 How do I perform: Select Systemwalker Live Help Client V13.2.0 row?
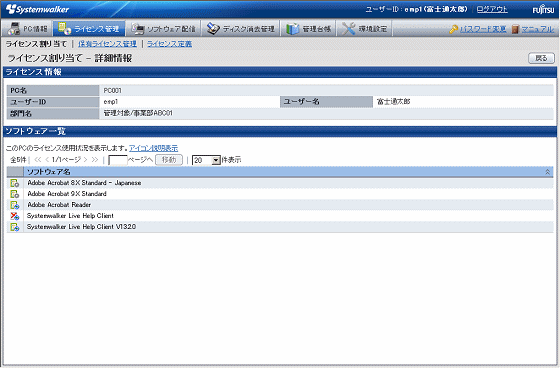(280, 227)
